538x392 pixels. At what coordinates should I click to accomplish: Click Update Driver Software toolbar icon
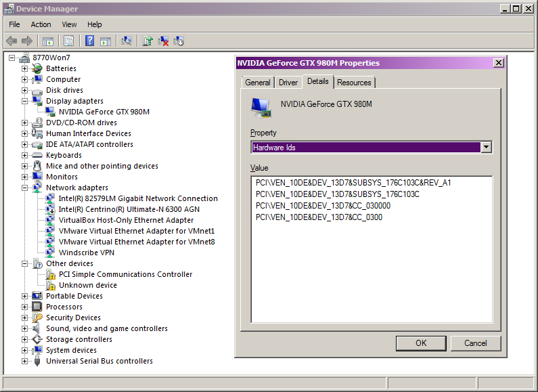coord(148,41)
